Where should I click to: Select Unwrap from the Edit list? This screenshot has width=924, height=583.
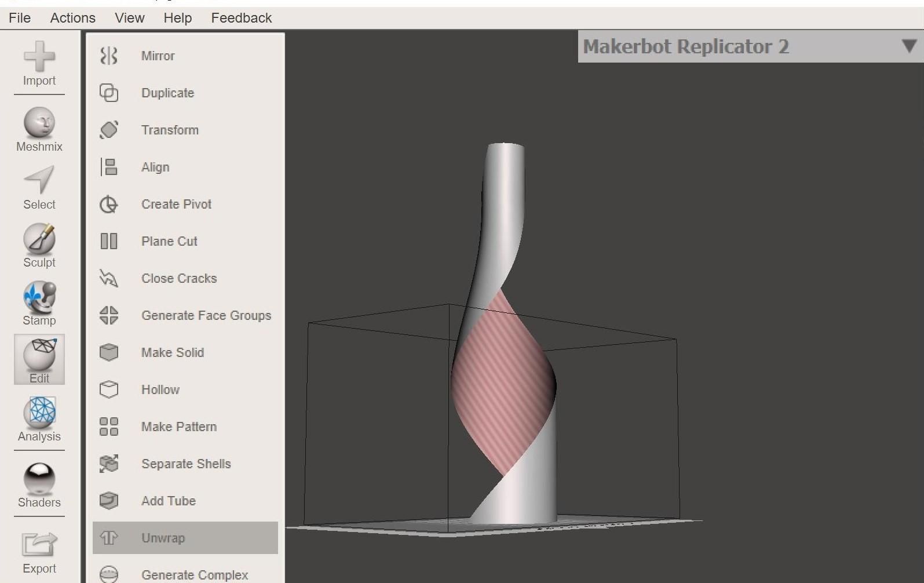(x=185, y=538)
